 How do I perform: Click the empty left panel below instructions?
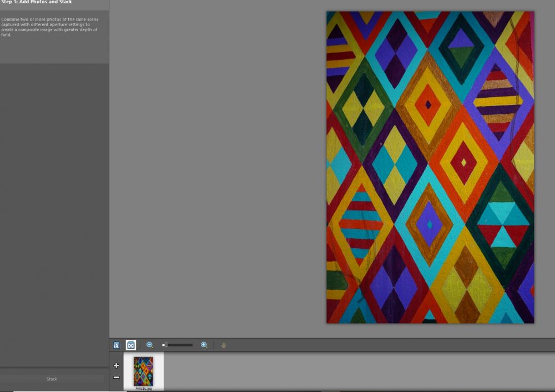[54, 211]
